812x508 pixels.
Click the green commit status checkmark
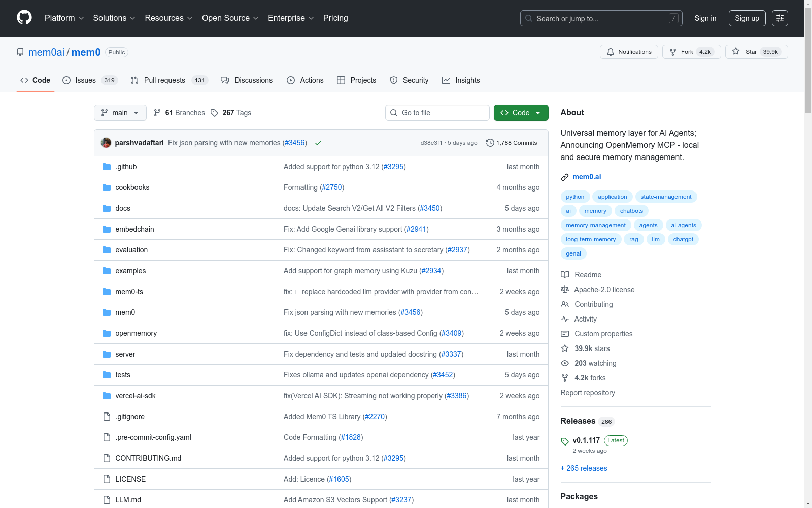point(318,143)
